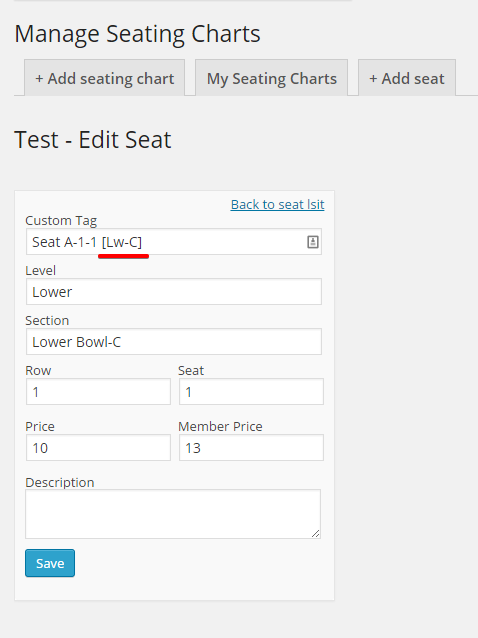The height and width of the screenshot is (638, 478).
Task: Click the Manage Seating Charts heading
Action: pyautogui.click(x=138, y=34)
